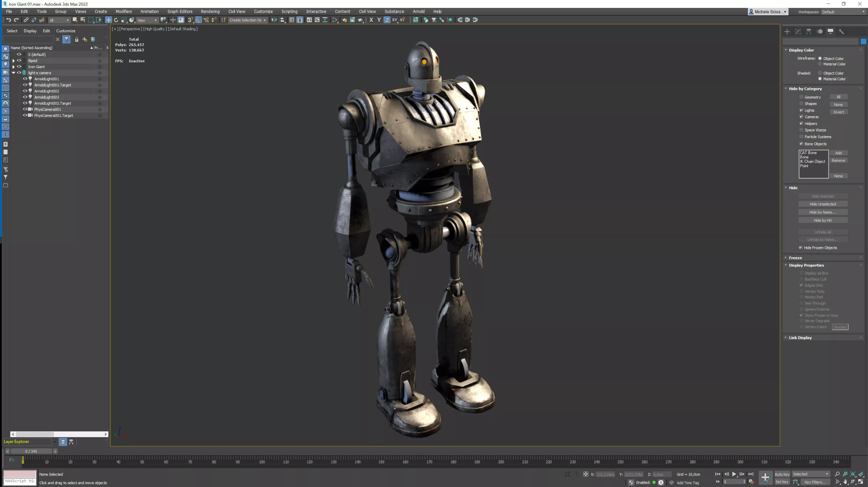Click the Zoom magnifier viewport control
This screenshot has width=868, height=487.
pos(837,474)
